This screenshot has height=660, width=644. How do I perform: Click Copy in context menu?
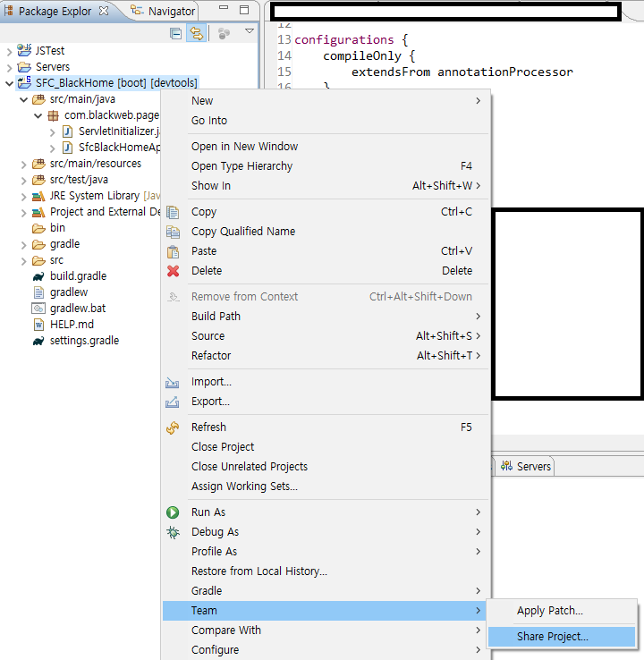click(x=326, y=212)
